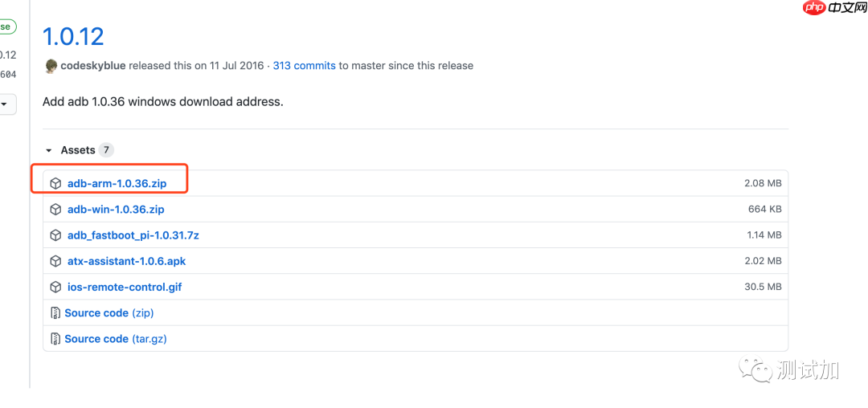View the 313 commits link

[304, 66]
